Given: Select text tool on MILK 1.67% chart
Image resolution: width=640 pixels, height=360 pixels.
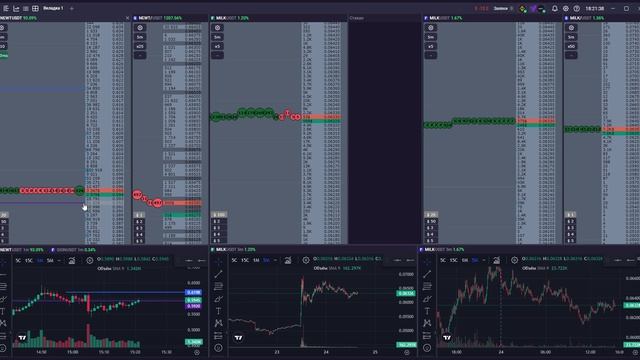Looking at the screenshot, I should click(427, 311).
